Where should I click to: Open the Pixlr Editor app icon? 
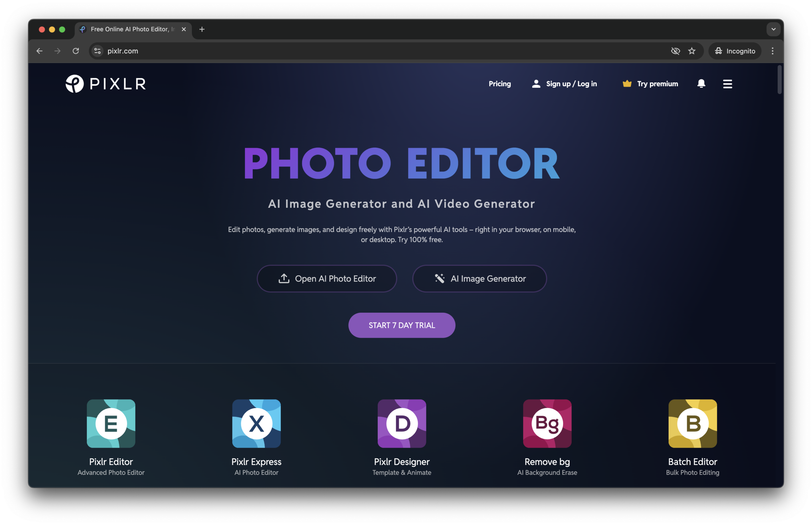tap(111, 423)
